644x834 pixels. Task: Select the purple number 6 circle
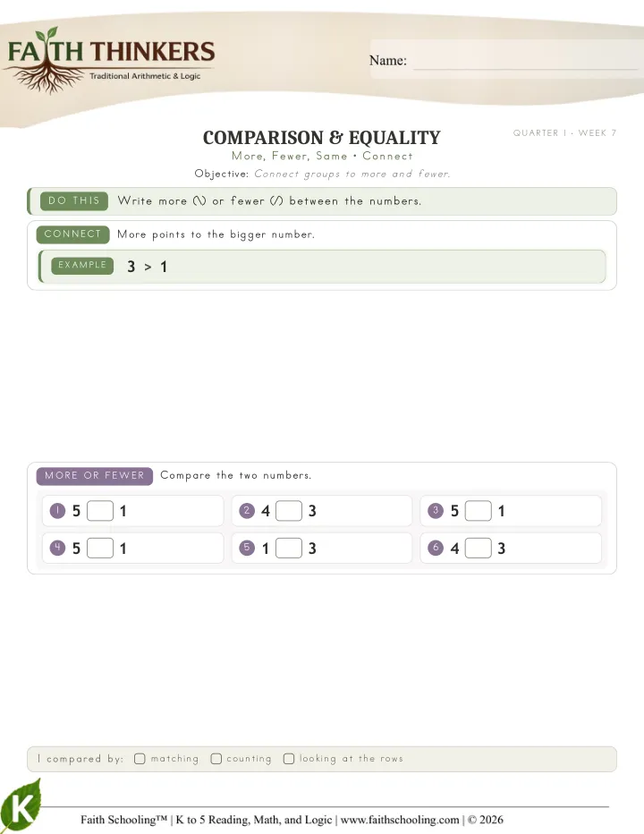coord(436,548)
